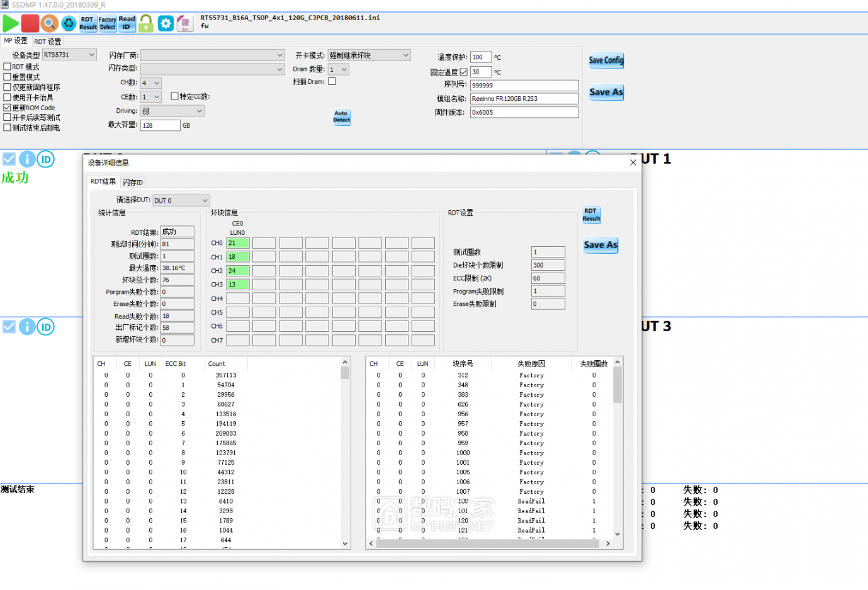Click the info icon in the DUT 2 panel
This screenshot has width=868, height=590.
(27, 327)
